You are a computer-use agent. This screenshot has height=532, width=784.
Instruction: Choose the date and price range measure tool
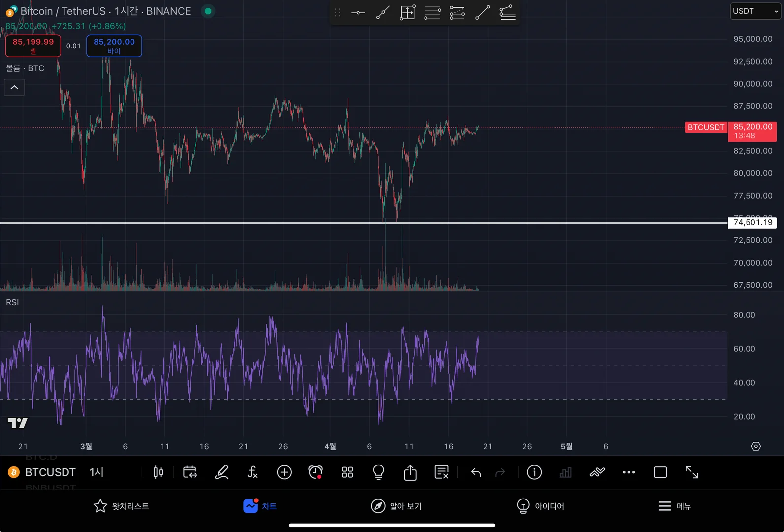point(408,13)
